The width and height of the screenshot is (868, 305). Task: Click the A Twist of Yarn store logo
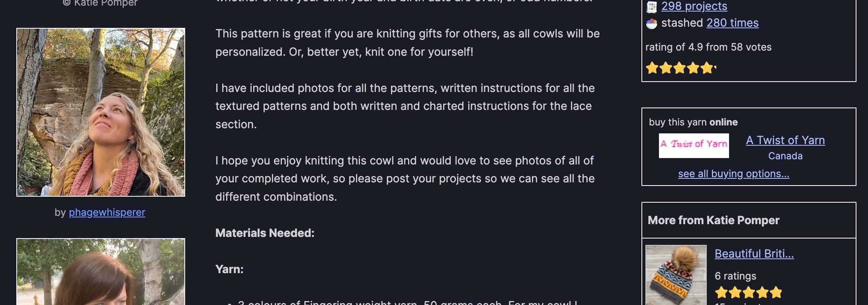(x=694, y=145)
